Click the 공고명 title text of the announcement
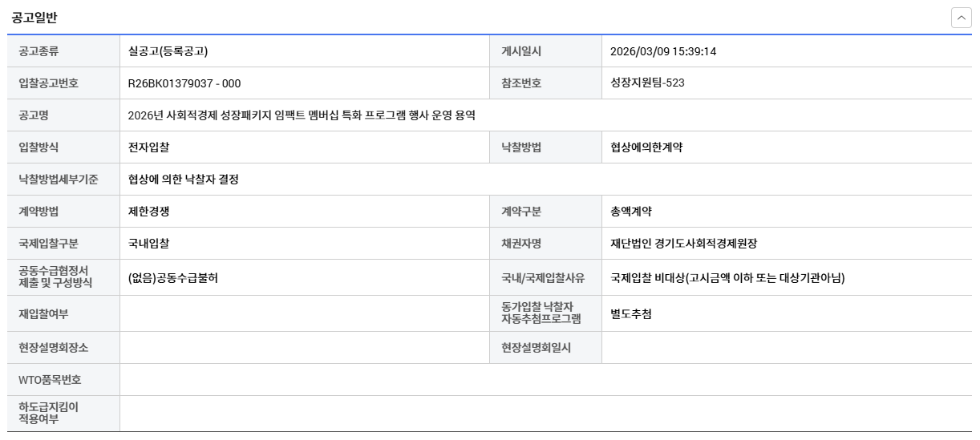This screenshot has width=980, height=440. click(302, 115)
